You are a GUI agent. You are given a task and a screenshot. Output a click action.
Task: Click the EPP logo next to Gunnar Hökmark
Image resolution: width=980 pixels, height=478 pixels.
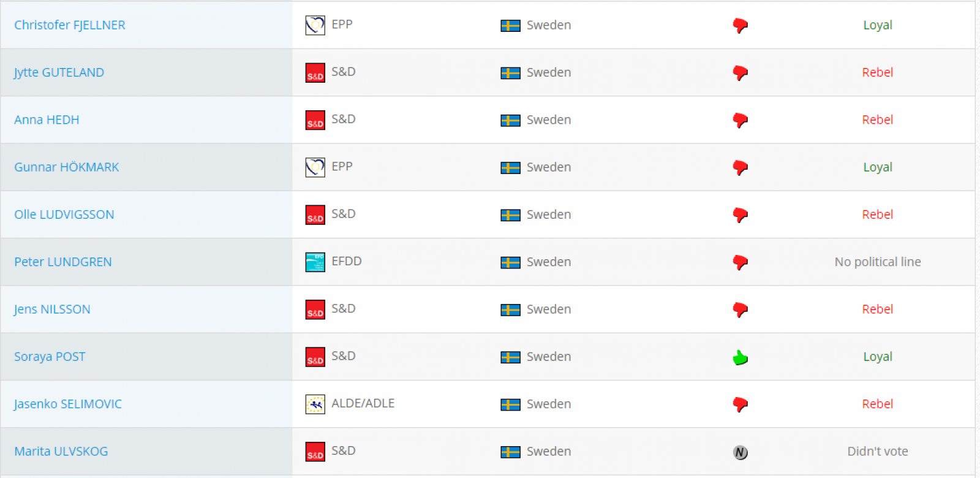[x=315, y=167]
